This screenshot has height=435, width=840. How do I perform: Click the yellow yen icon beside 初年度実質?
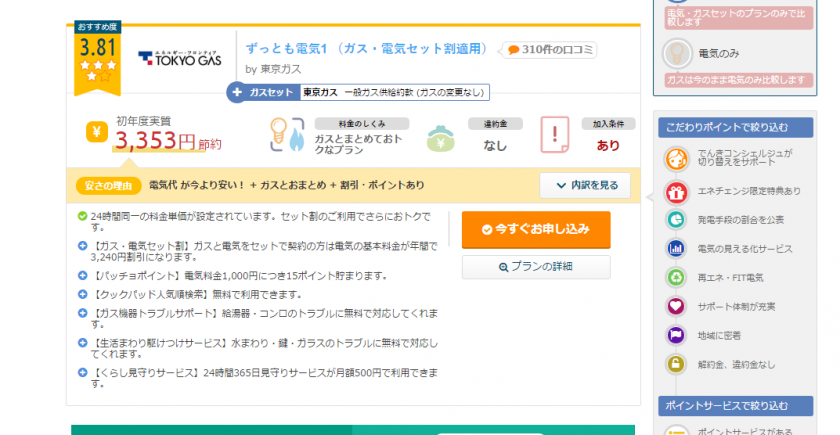pyautogui.click(x=97, y=131)
